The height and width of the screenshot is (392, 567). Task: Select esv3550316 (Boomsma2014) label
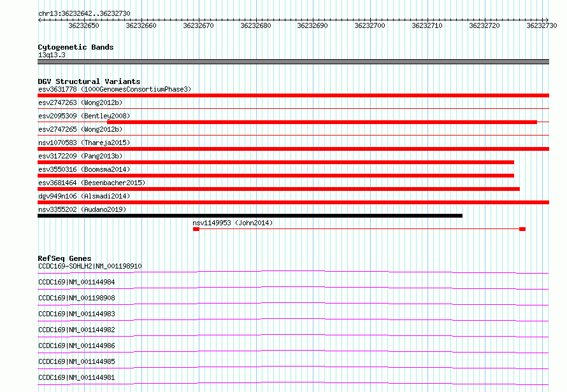pos(84,169)
